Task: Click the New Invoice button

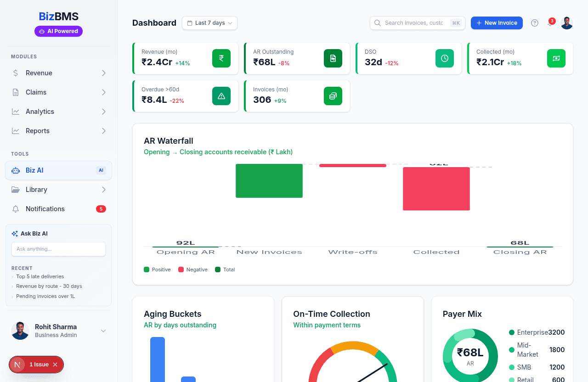Action: (x=497, y=23)
